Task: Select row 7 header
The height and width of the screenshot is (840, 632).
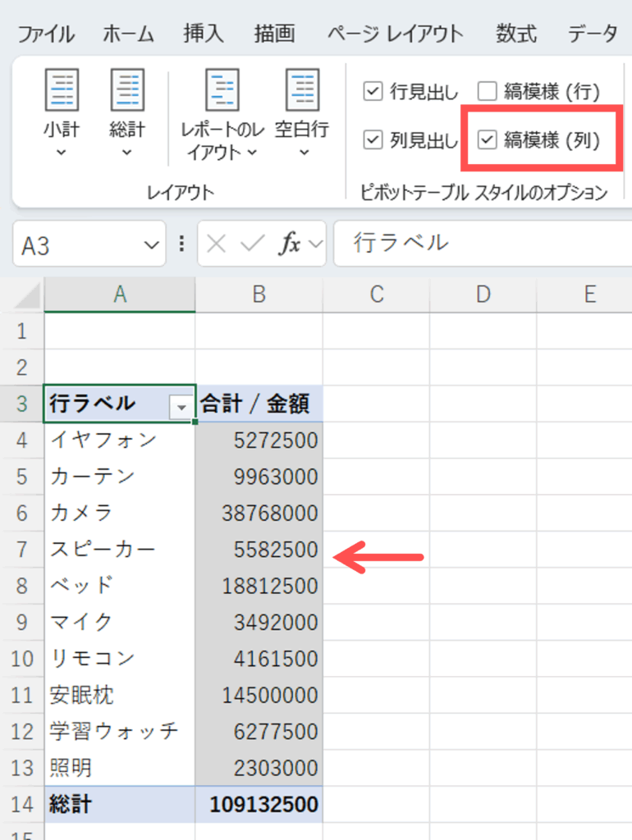Action: 21,550
